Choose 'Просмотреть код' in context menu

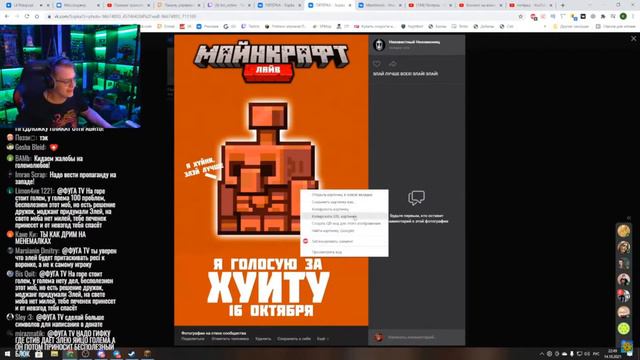point(344,252)
